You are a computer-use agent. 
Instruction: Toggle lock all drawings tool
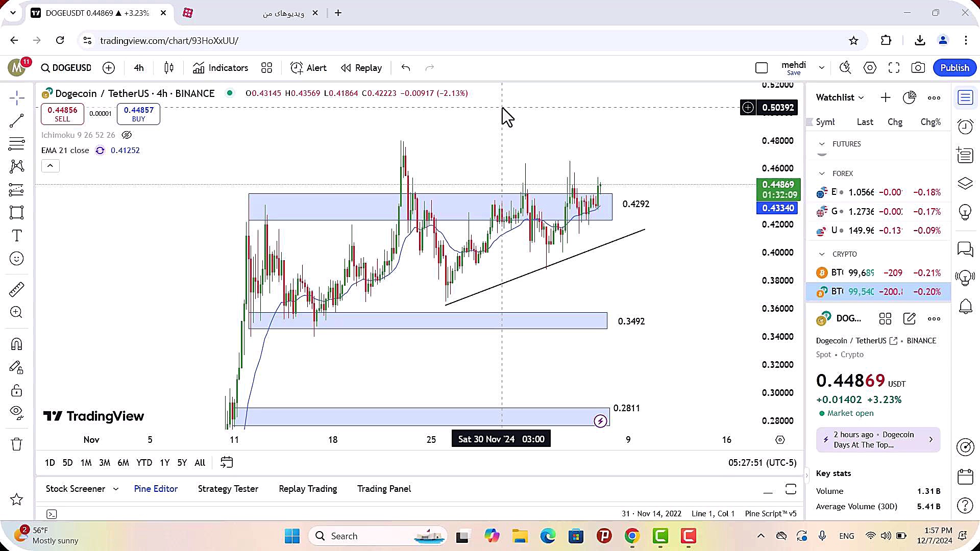(x=16, y=391)
